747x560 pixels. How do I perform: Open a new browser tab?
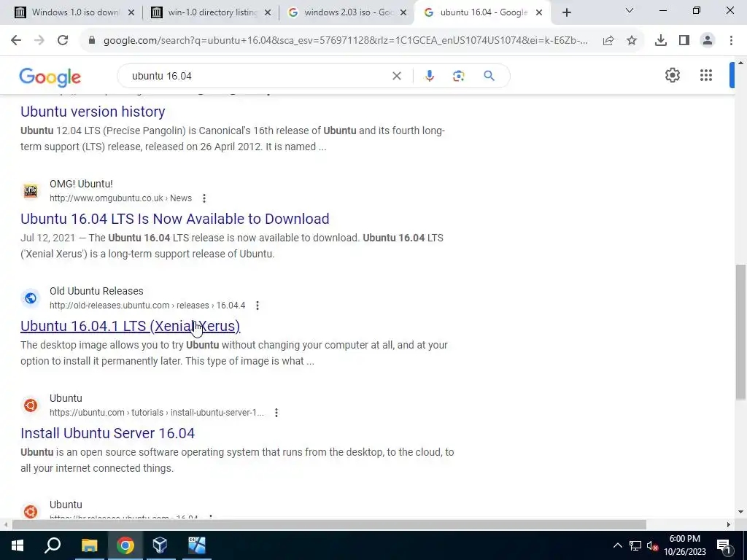coord(566,13)
